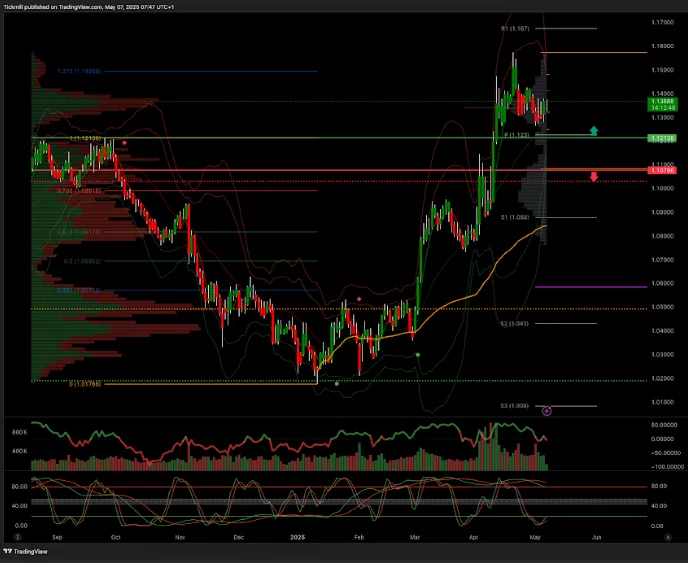This screenshot has height=563, width=688.
Task: Click the 1.272 Fibonacci extension label
Action: click(x=79, y=71)
